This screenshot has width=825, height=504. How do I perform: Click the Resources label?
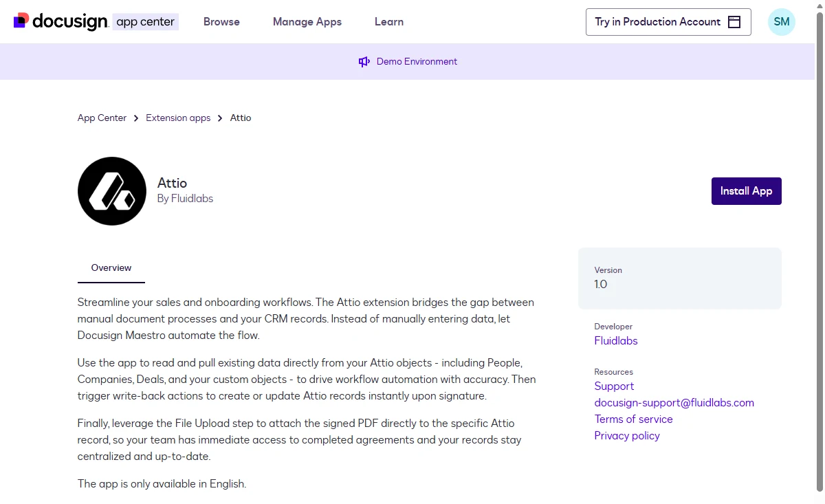click(x=614, y=372)
